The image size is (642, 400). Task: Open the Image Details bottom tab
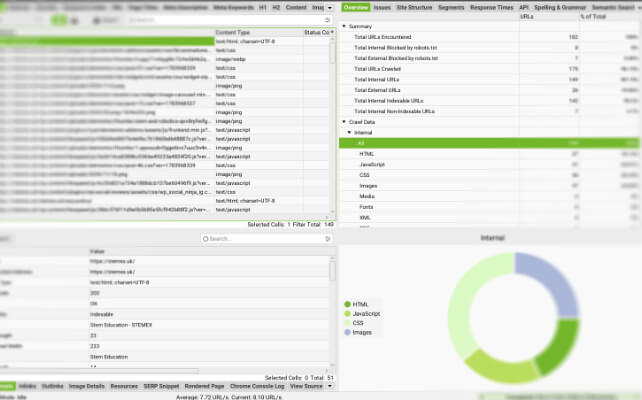tap(87, 386)
